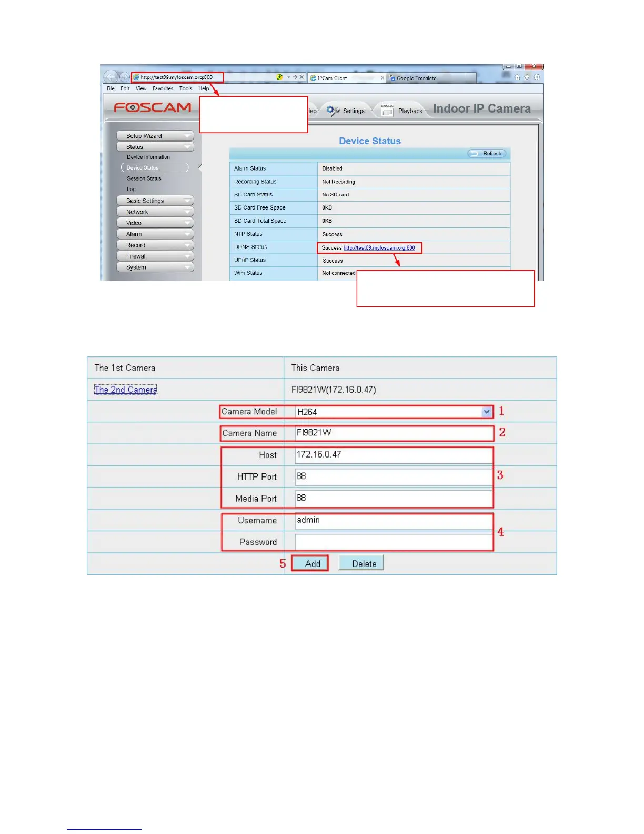Expand the Network section
The height and width of the screenshot is (834, 644).
click(155, 212)
